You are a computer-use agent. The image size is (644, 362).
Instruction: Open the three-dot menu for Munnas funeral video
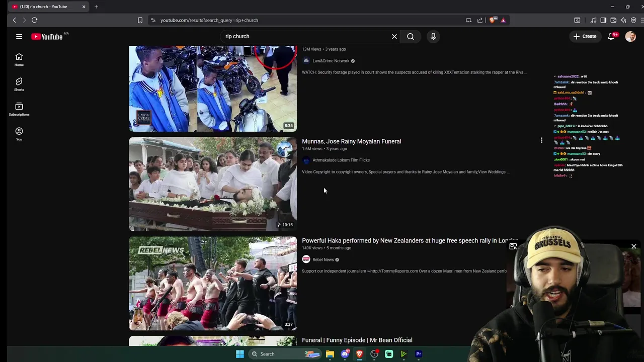click(x=541, y=140)
